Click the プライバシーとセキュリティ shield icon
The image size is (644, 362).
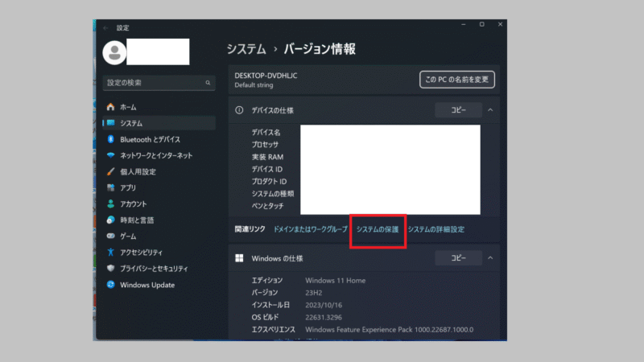[110, 269]
